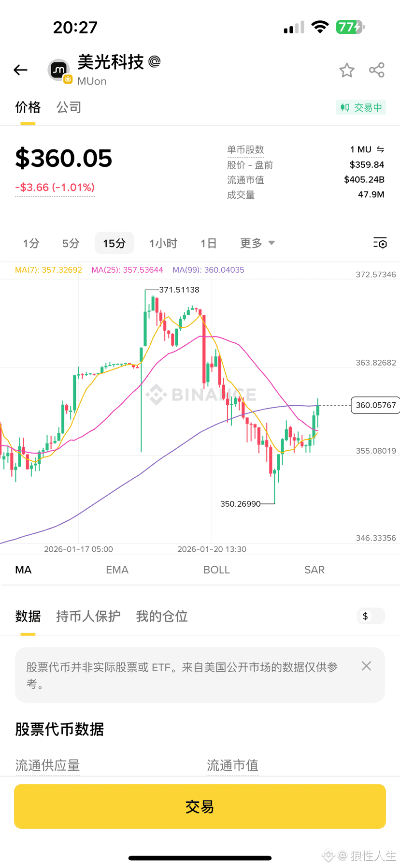The height and width of the screenshot is (868, 400).
Task: Tap the back arrow
Action: pos(20,70)
